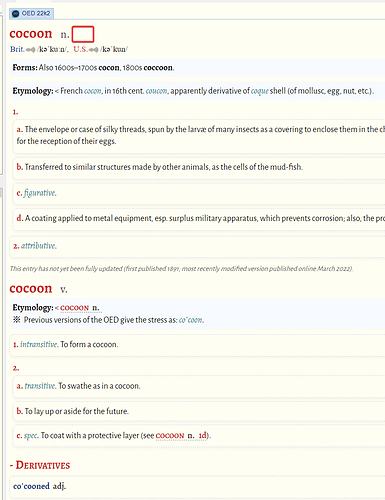Click the OED dictionary logo icon
The height and width of the screenshot is (500, 385).
(15, 14)
